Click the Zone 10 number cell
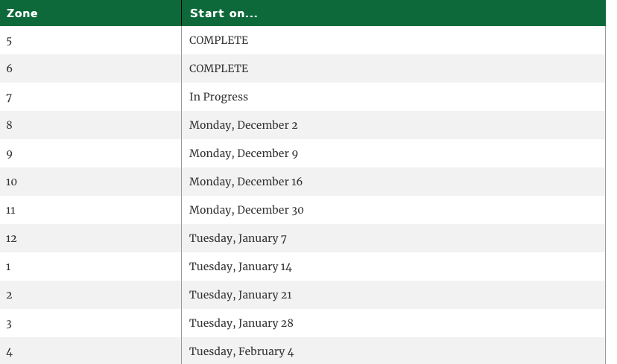The image size is (617, 364). (11, 182)
